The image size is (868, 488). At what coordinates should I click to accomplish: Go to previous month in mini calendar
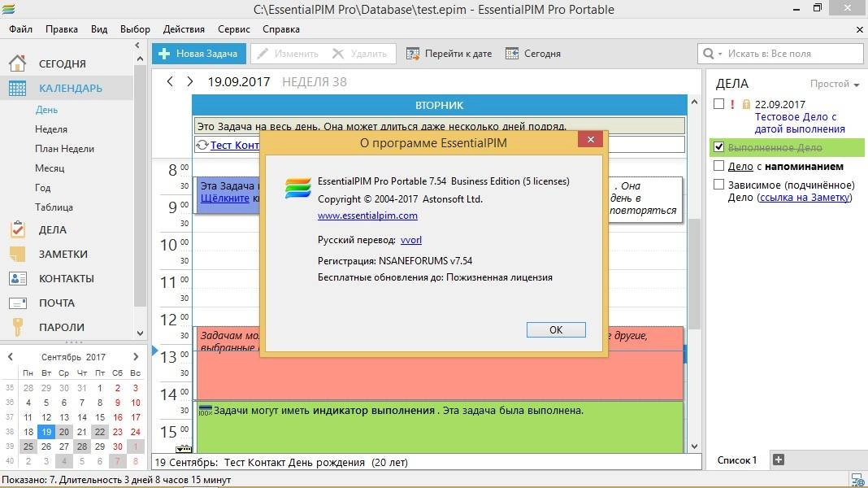click(x=10, y=357)
